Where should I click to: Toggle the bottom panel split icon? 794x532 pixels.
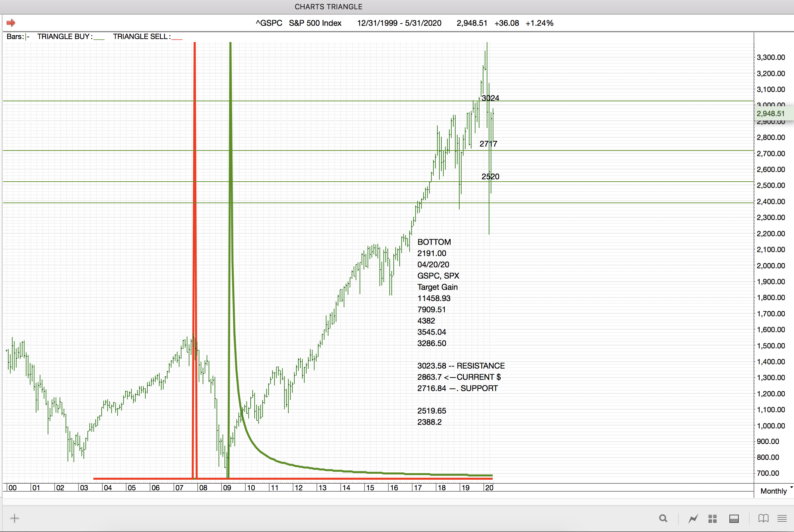pyautogui.click(x=734, y=518)
